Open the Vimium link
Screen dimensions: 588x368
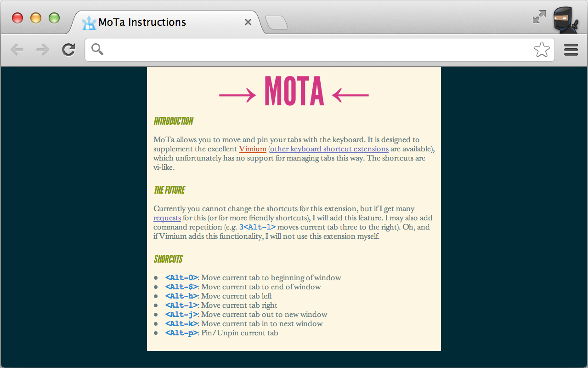[253, 149]
